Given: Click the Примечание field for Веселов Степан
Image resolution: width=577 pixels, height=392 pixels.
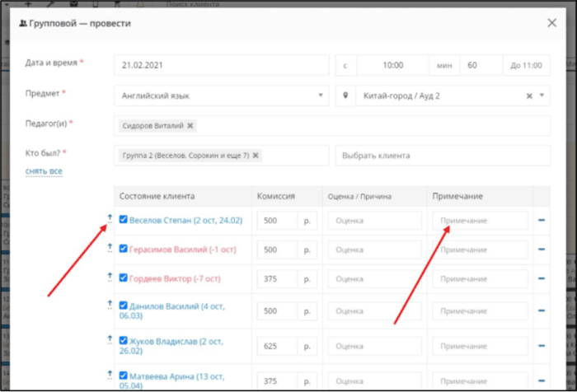Looking at the screenshot, I should (480, 220).
